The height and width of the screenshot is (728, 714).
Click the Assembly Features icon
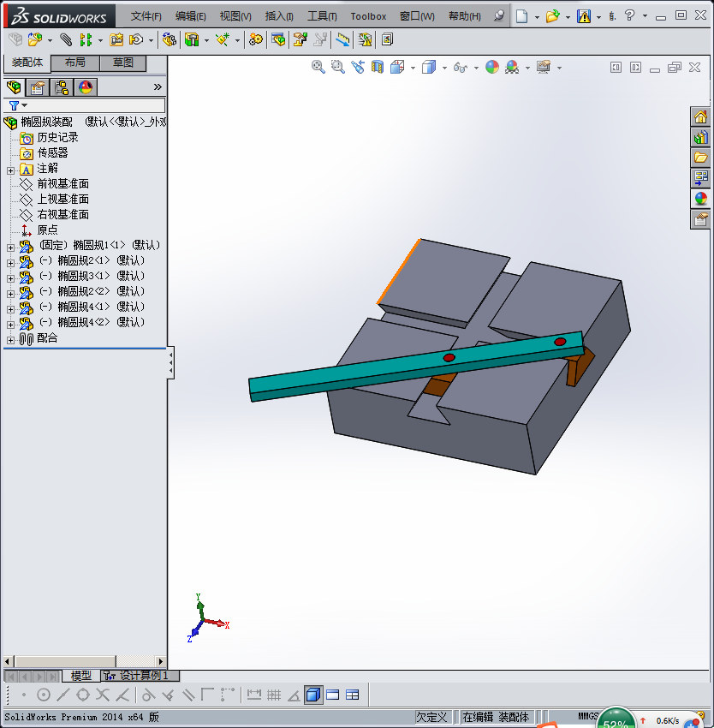(x=192, y=40)
